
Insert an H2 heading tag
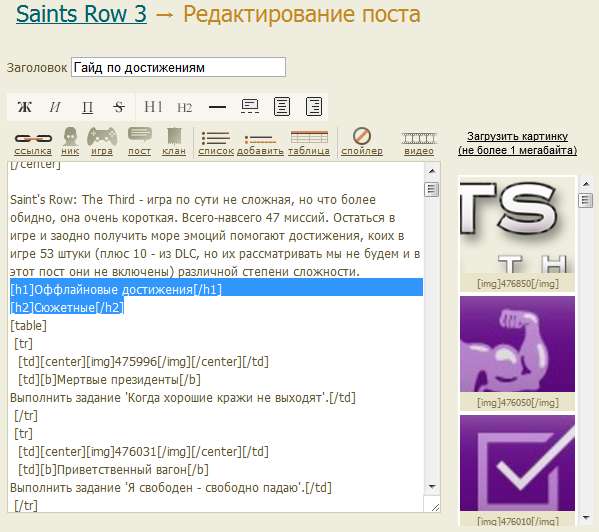[x=185, y=108]
